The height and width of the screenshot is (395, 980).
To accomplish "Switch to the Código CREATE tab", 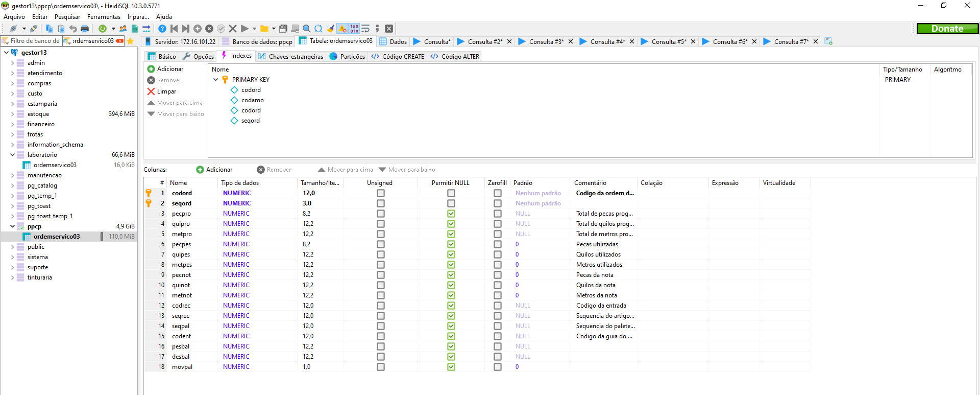I will click(398, 56).
